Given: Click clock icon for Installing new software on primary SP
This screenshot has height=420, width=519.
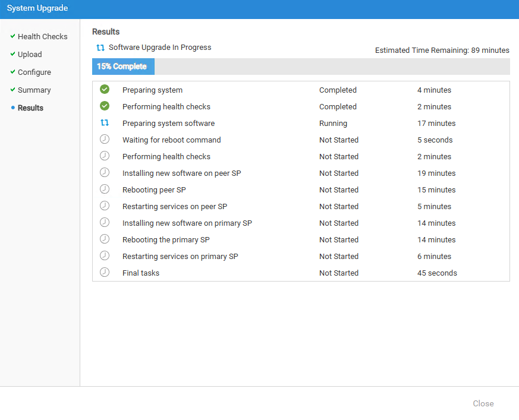Looking at the screenshot, I should tap(105, 223).
